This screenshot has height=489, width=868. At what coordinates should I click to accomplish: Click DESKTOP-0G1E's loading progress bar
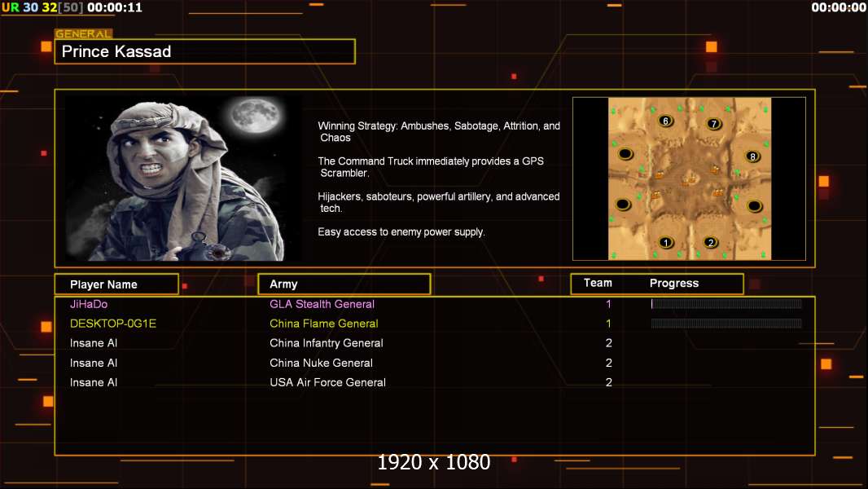point(726,324)
